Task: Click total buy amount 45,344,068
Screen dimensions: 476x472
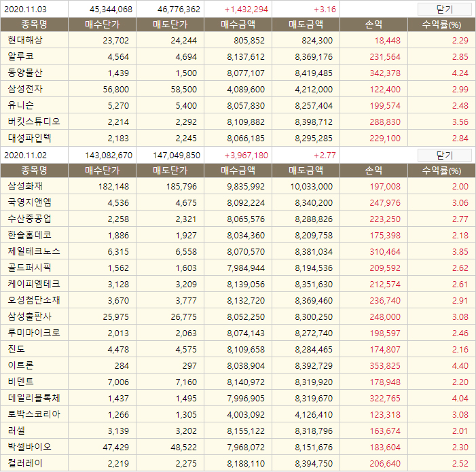Action: pyautogui.click(x=111, y=10)
